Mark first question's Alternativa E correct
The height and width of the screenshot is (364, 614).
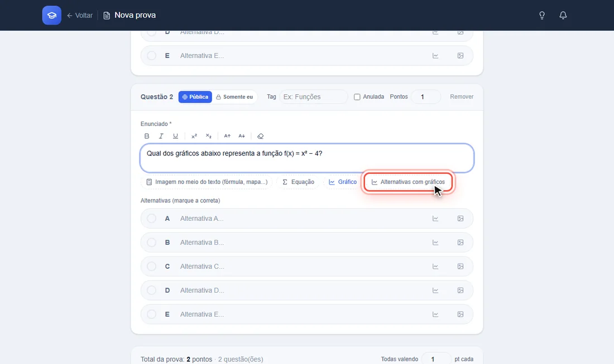point(151,56)
